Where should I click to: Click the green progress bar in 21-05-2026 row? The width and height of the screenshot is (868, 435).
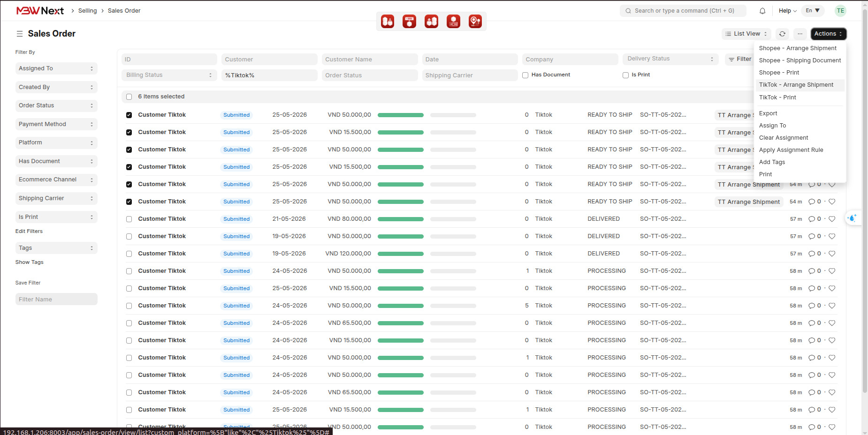click(401, 219)
